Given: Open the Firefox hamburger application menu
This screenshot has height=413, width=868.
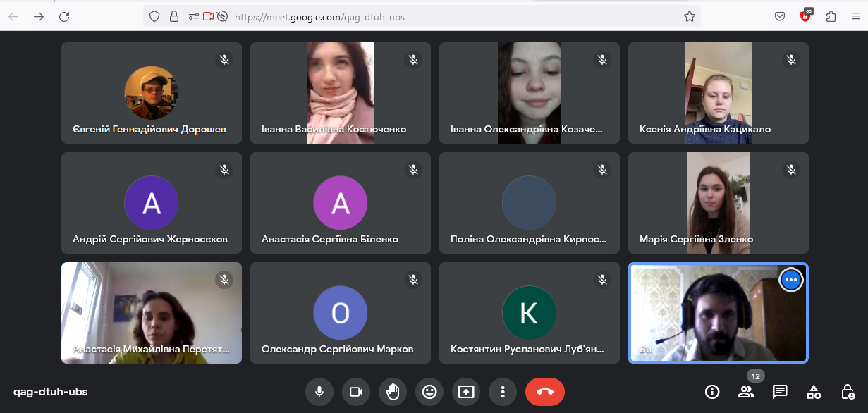Looking at the screenshot, I should 855,16.
